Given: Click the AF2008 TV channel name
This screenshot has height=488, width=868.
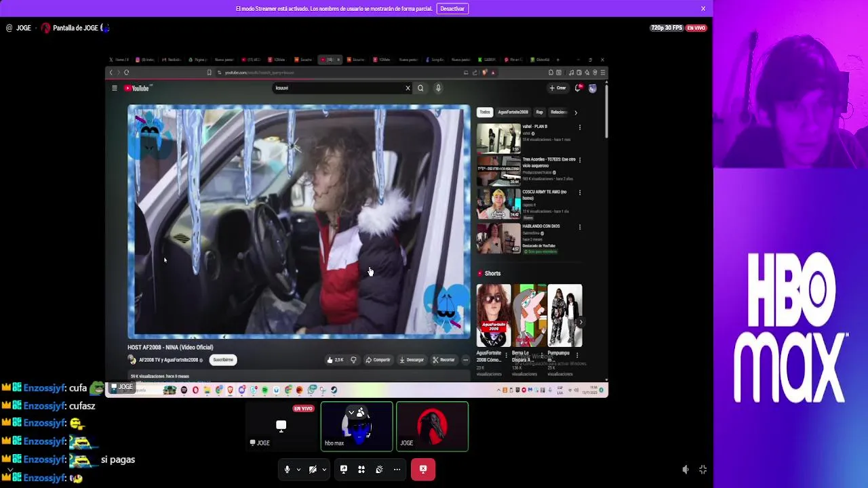Looking at the screenshot, I should coord(168,360).
